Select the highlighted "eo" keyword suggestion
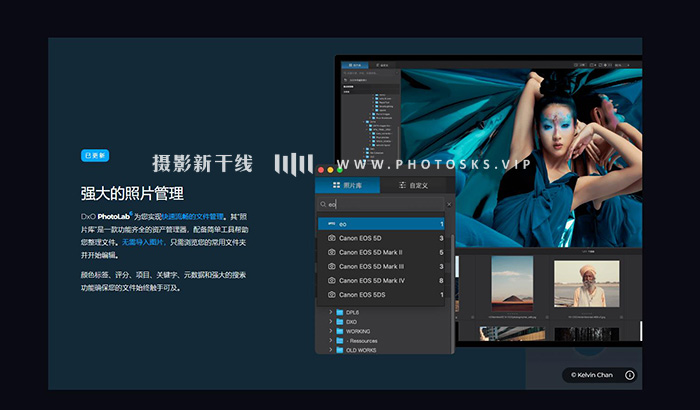Screen dimensions: 700x410 381,224
